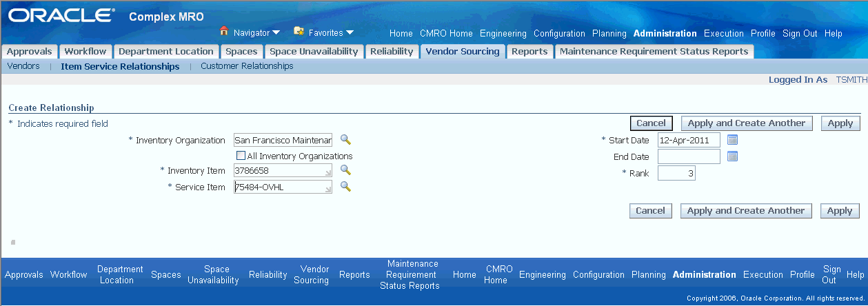Open the Service Item search magnifier
This screenshot has width=868, height=306.
click(345, 186)
